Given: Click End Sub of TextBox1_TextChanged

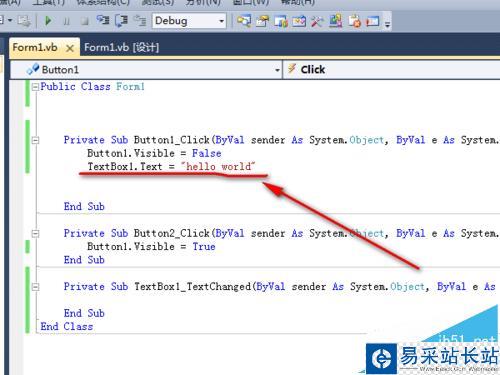Looking at the screenshot, I should (x=84, y=313).
